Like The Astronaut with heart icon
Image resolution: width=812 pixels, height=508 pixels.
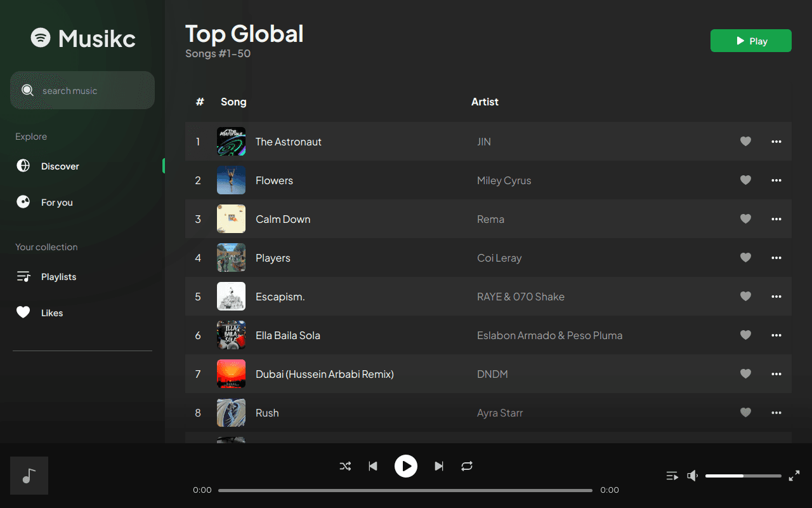click(745, 142)
